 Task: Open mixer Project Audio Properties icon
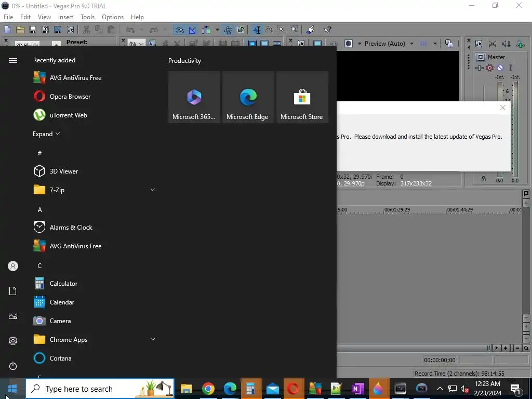coord(478,44)
